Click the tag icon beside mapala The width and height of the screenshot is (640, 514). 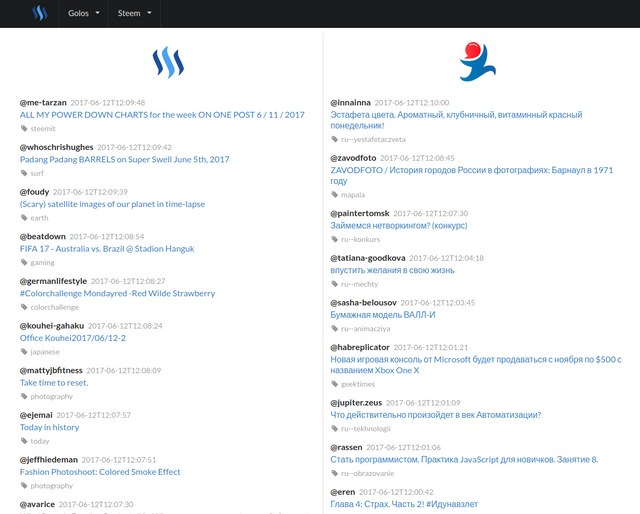335,194
